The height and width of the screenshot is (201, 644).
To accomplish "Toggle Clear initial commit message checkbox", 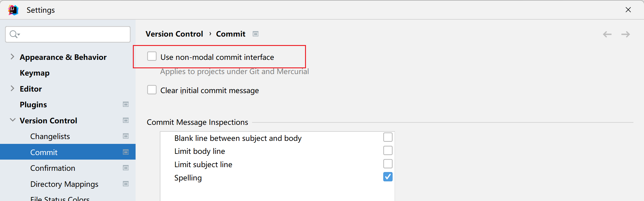I will coord(152,90).
